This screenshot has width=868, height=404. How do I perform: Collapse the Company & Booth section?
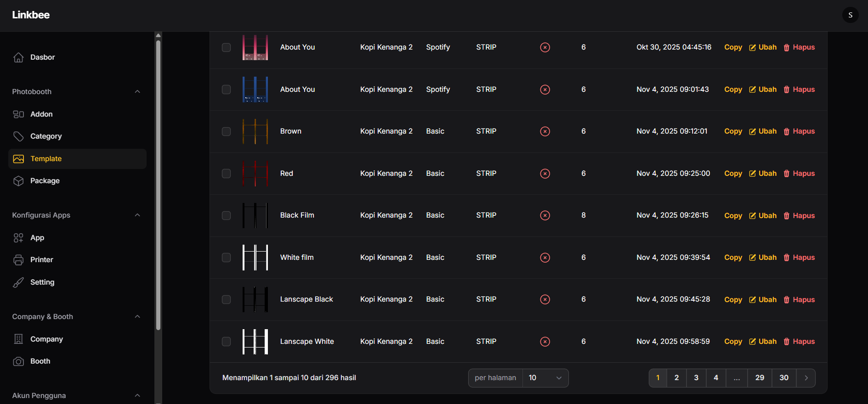point(137,316)
